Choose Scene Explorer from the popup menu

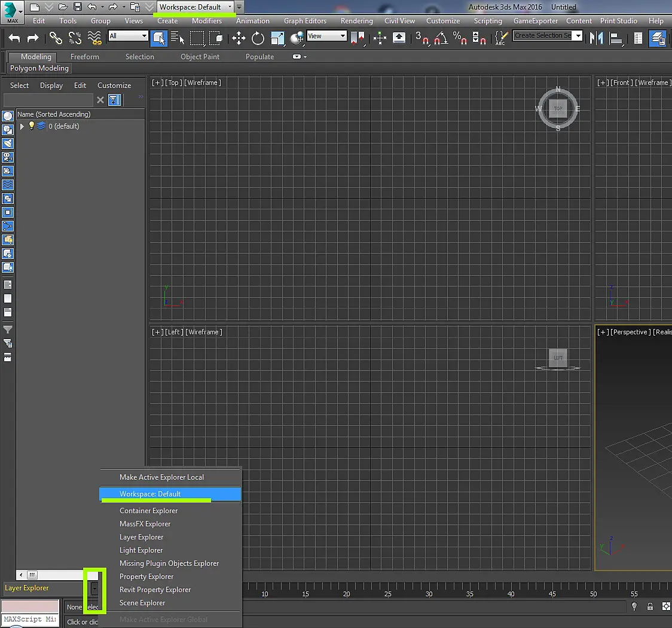142,603
